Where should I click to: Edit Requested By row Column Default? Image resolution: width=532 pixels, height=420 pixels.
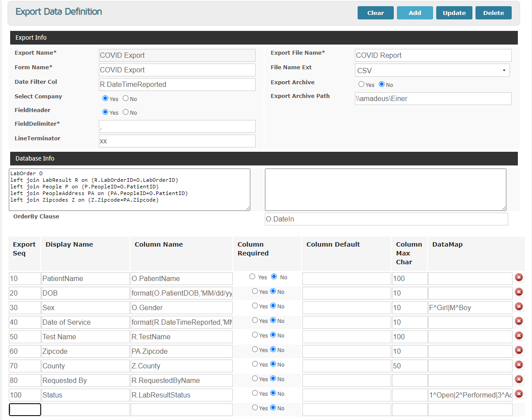click(347, 380)
